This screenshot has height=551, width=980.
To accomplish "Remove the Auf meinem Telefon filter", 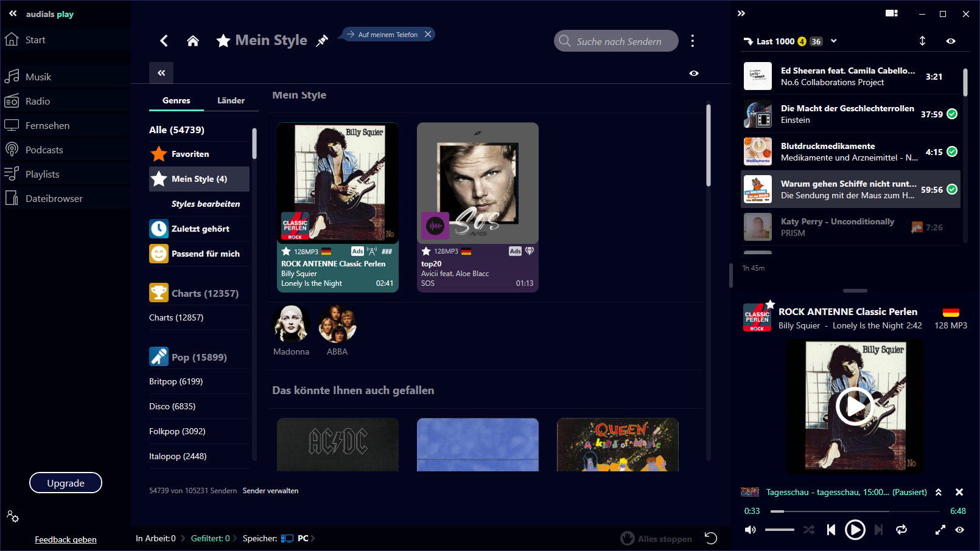I will pos(428,34).
